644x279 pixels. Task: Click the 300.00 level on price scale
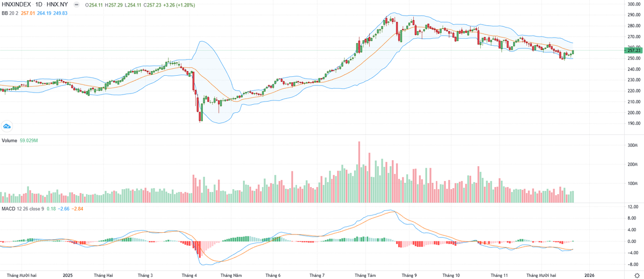tap(634, 4)
